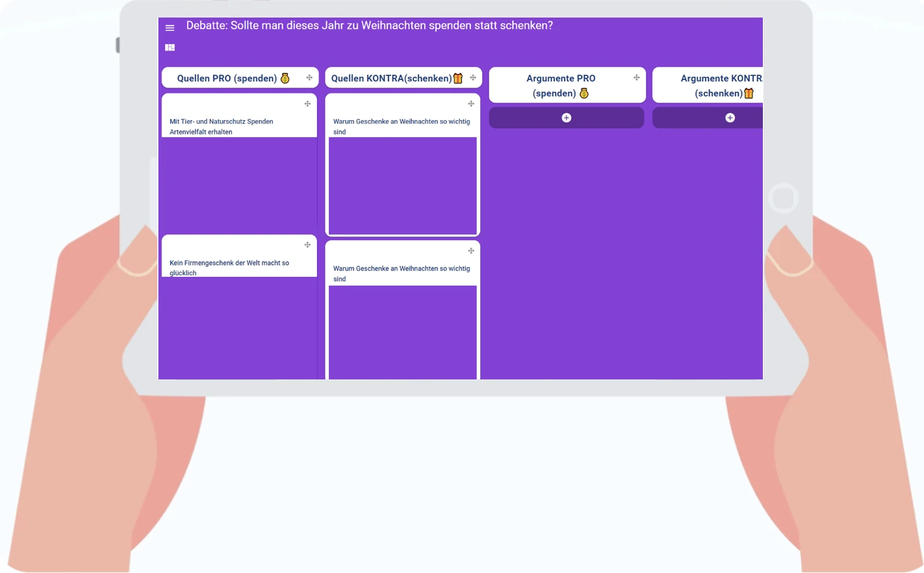Select the 'Quellen KONTRA(schenken)' column title
Image resolution: width=924 pixels, height=573 pixels.
pos(391,79)
